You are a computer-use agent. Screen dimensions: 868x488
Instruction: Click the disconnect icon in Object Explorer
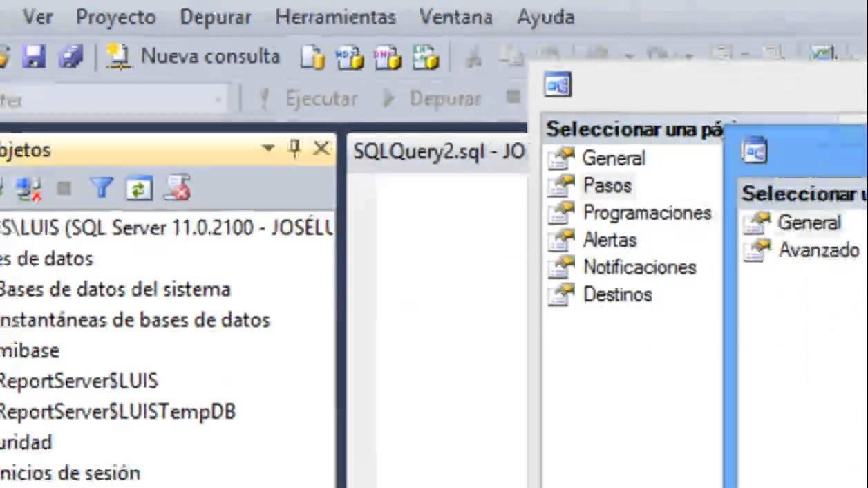28,189
